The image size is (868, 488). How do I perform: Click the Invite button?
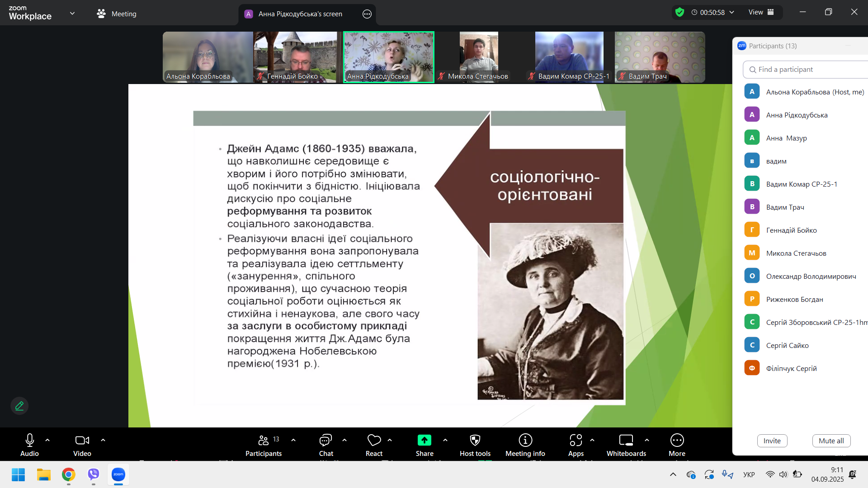point(772,441)
